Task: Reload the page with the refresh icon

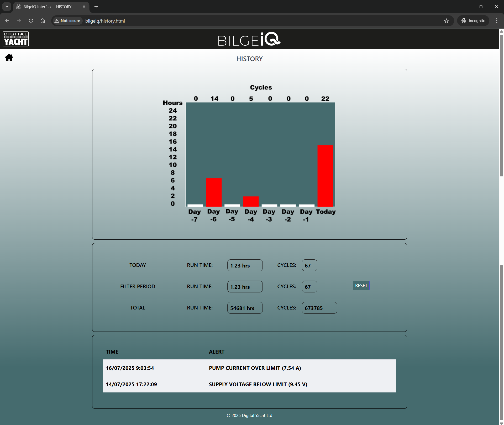Action: 31,21
